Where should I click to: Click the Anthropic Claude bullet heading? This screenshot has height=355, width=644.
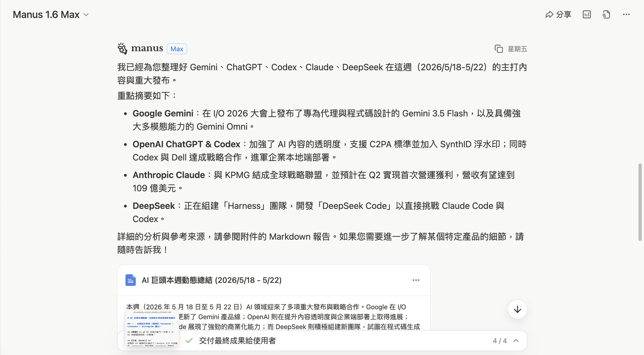[169, 175]
